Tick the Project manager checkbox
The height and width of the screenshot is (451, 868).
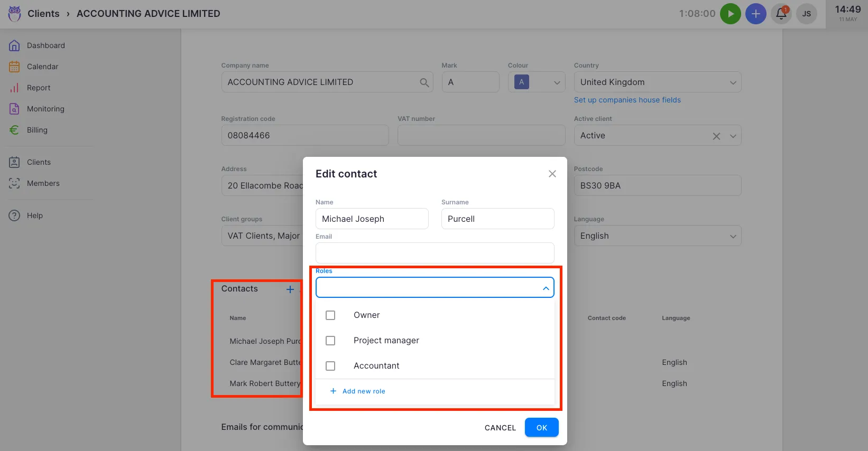click(x=330, y=341)
